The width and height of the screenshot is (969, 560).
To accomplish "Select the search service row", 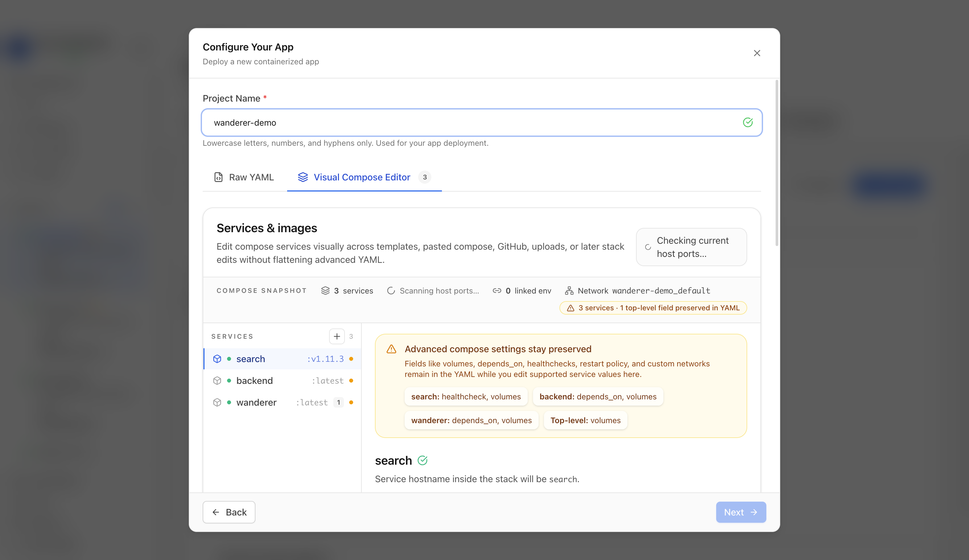I will 282,358.
